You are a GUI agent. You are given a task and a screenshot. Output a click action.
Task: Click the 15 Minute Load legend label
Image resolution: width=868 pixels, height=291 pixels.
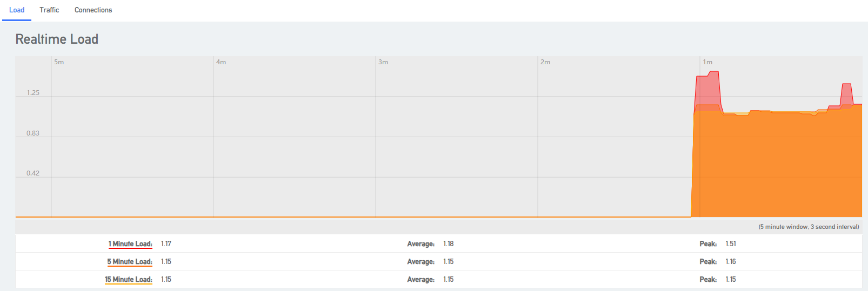129,280
